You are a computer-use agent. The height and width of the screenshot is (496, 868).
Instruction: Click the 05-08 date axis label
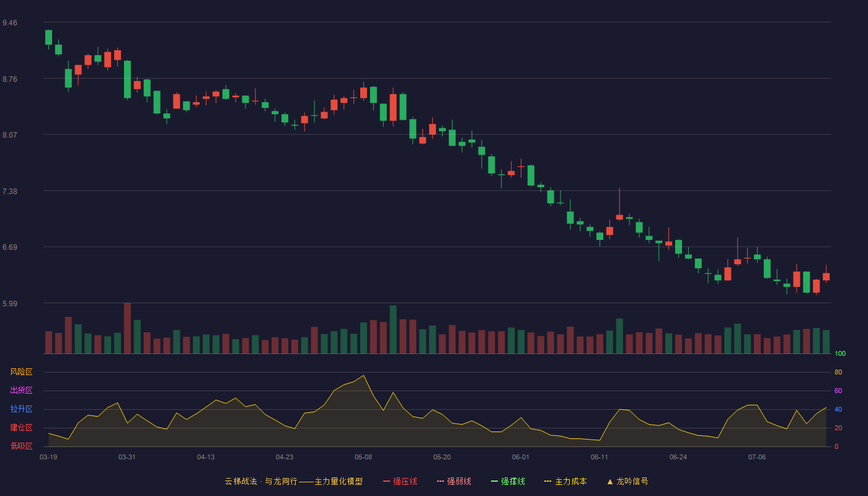[x=363, y=457]
